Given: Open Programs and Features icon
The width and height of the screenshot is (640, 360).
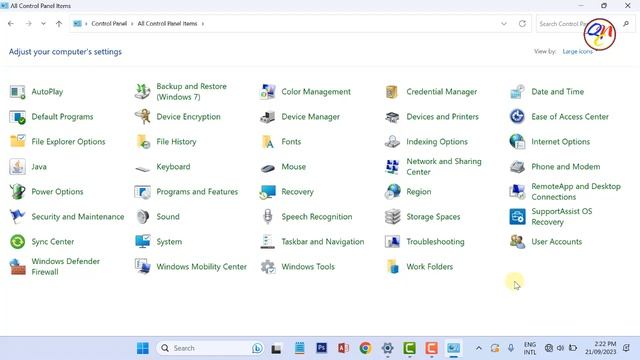Looking at the screenshot, I should pos(142,191).
